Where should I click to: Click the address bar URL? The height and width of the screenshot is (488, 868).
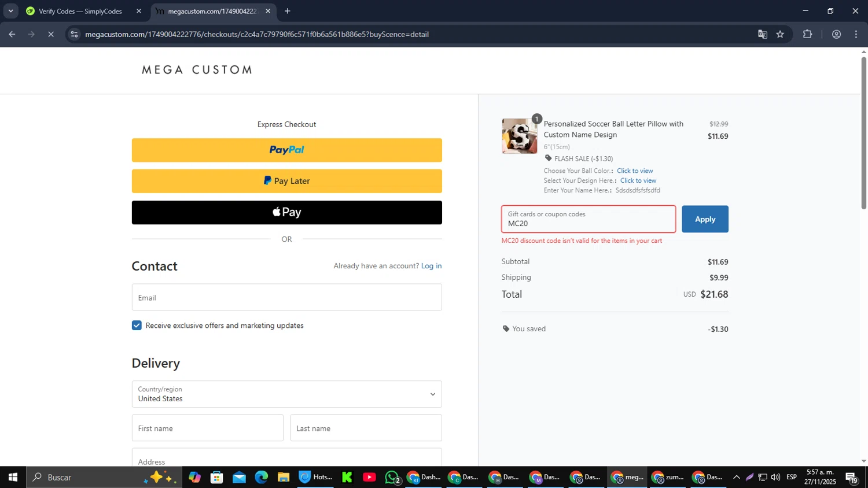pyautogui.click(x=257, y=34)
